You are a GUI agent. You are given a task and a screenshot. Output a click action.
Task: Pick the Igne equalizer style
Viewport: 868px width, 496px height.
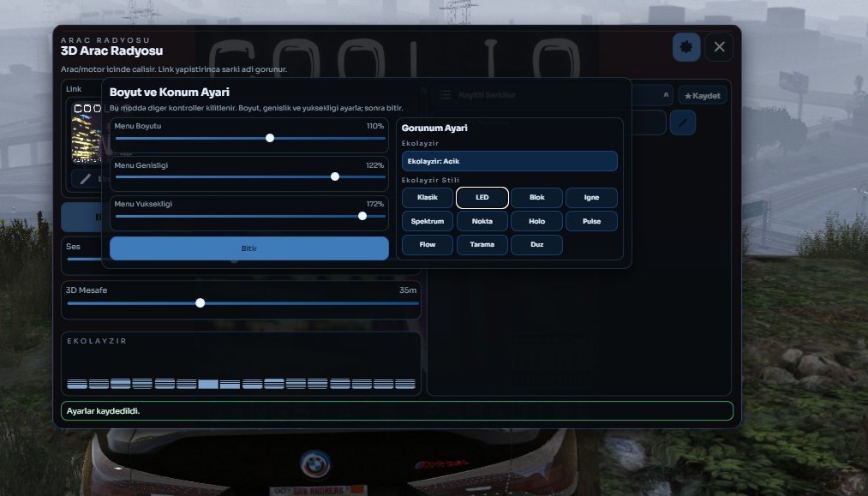click(591, 198)
